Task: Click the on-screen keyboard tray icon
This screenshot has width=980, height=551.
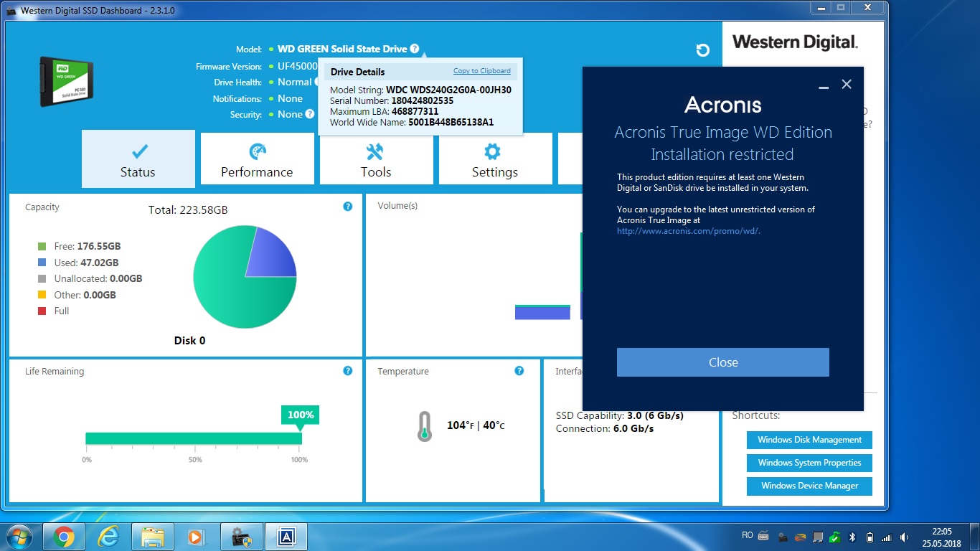Action: (x=764, y=536)
